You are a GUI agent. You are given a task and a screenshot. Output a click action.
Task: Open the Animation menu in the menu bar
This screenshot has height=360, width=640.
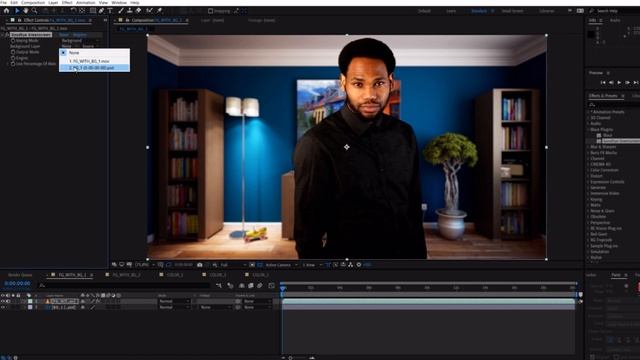85,2
